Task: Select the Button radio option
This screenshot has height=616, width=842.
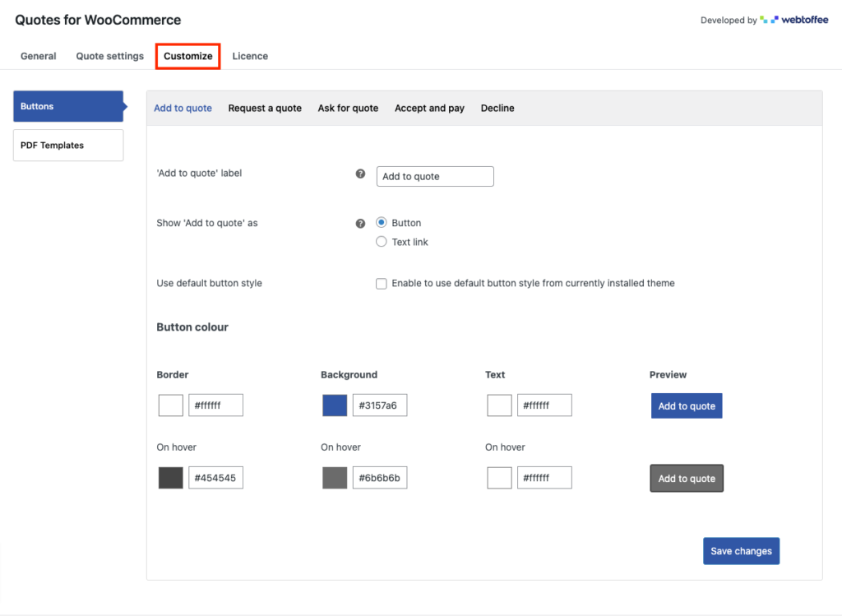Action: [382, 223]
